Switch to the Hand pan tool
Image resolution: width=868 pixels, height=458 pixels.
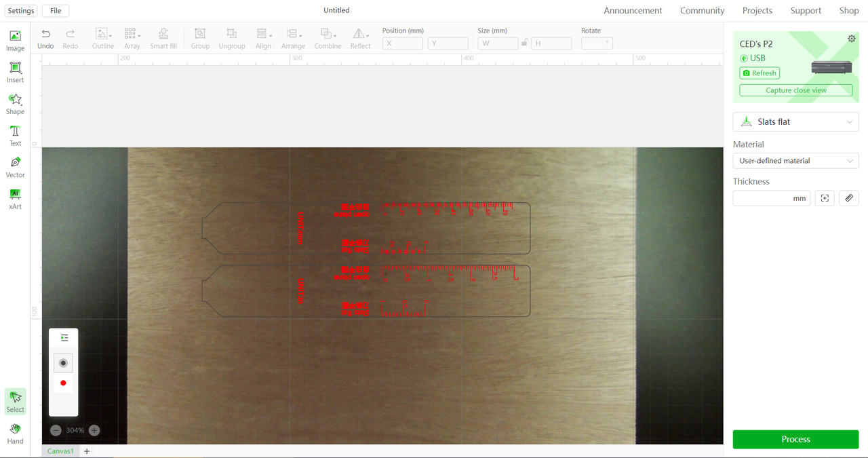15,434
